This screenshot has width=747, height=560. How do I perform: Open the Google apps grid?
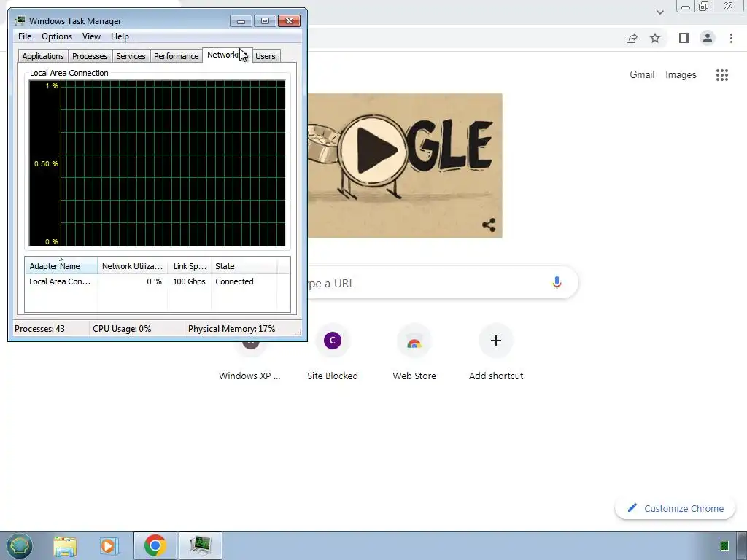click(x=721, y=75)
